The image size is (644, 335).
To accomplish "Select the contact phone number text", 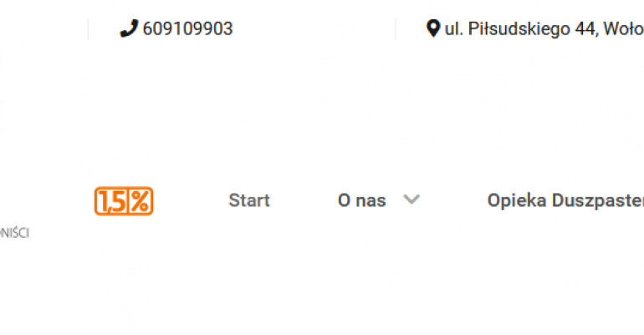I will click(187, 28).
